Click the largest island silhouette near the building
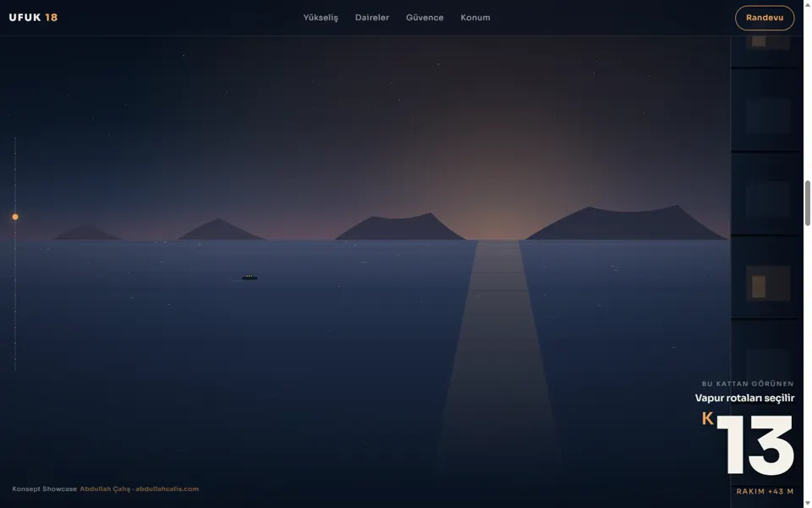812x508 pixels. [627, 223]
